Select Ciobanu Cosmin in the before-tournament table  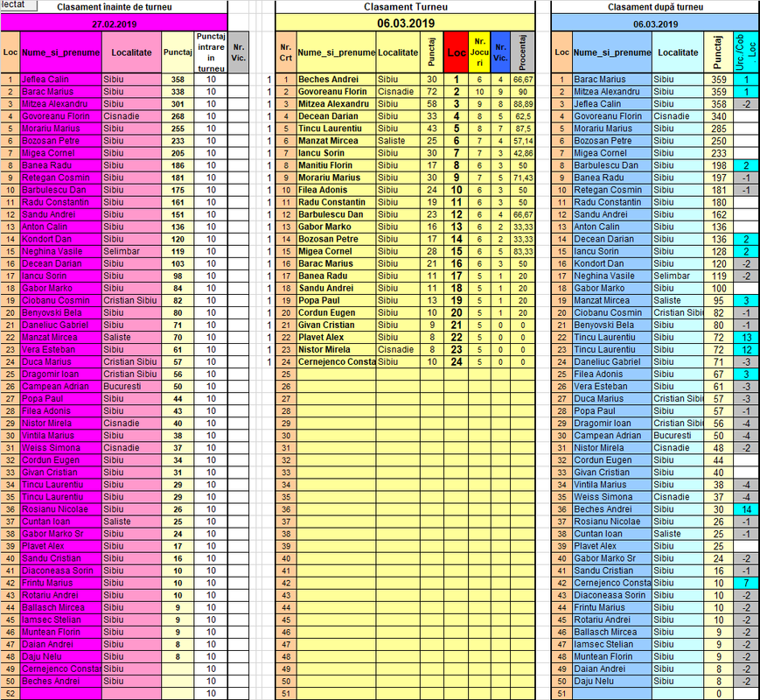[x=60, y=301]
